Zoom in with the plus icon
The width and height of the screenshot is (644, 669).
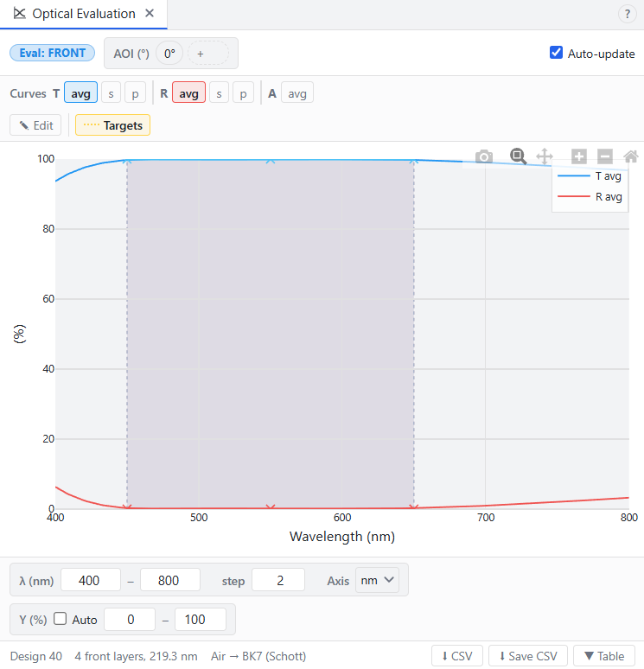(x=578, y=156)
